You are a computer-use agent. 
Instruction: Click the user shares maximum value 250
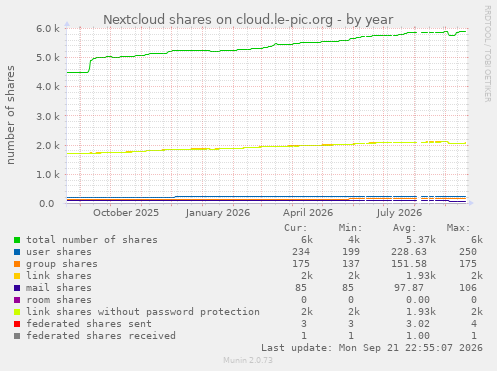coord(468,252)
